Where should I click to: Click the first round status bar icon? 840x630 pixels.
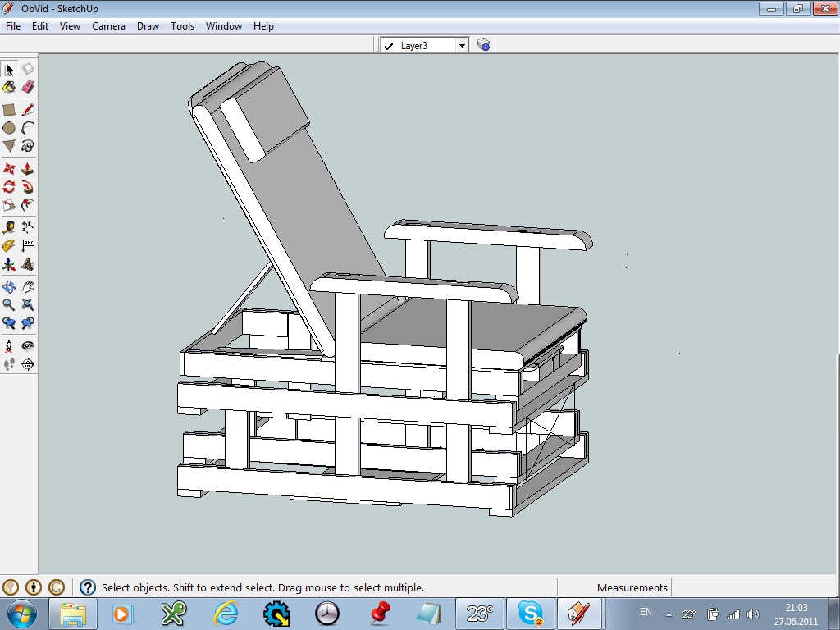pos(11,587)
